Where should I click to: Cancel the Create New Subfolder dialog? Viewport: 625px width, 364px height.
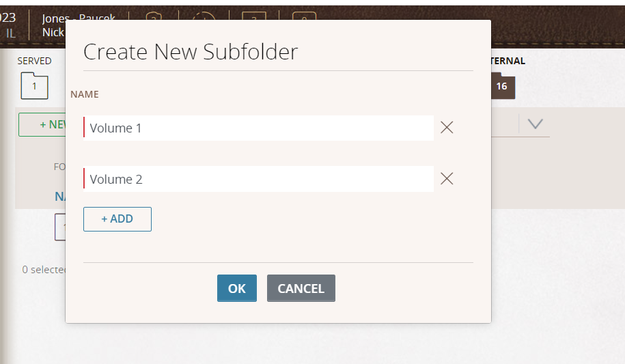301,288
